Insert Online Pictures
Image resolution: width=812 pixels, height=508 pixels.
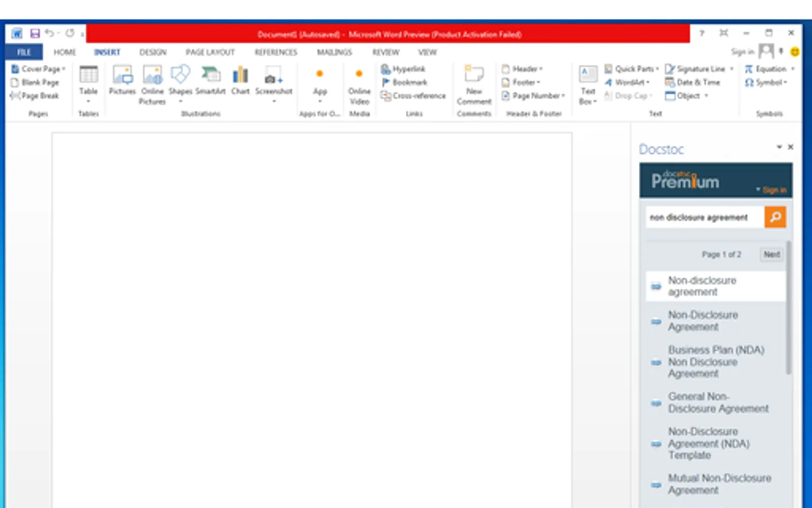[152, 85]
